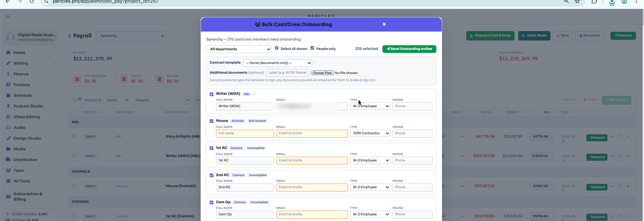Click the RelayFi bank icon

(160, 79)
